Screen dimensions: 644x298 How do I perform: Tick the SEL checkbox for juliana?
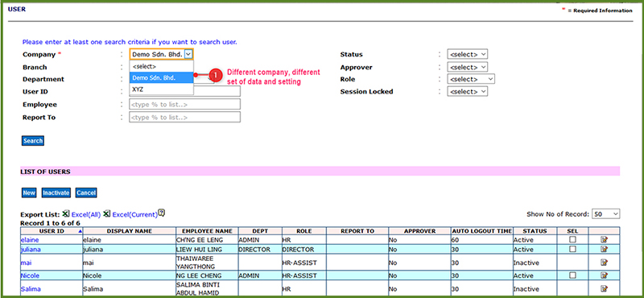click(x=572, y=249)
